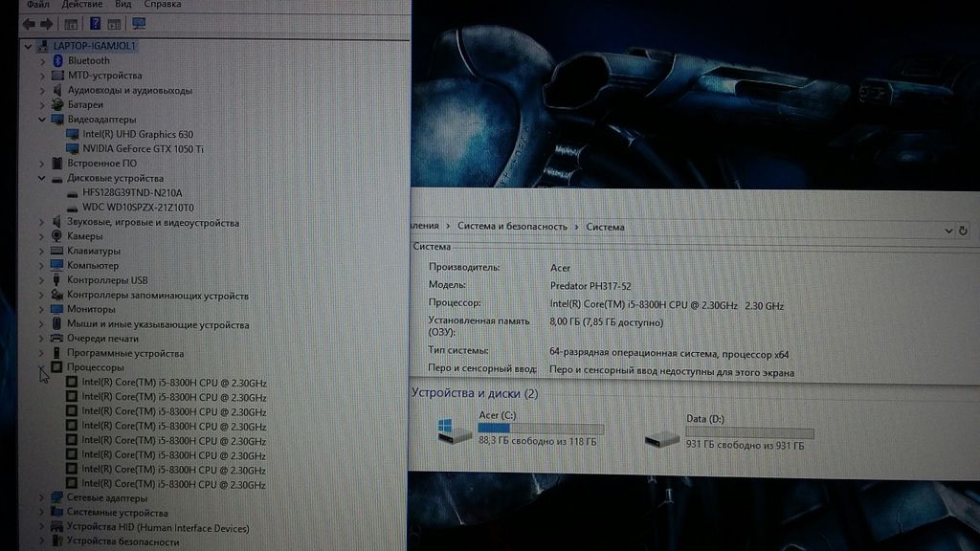The height and width of the screenshot is (551, 980).
Task: Click the Мониторы monitor icon
Action: coord(56,309)
